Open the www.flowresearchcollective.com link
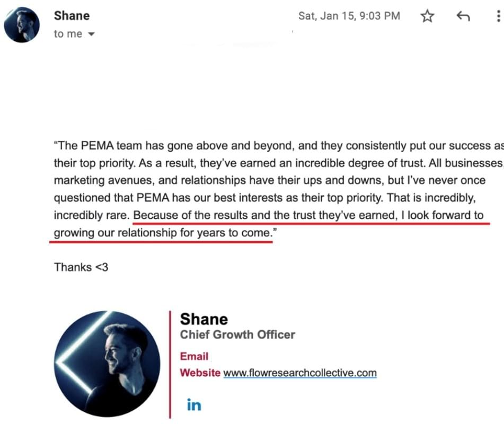 coord(300,373)
